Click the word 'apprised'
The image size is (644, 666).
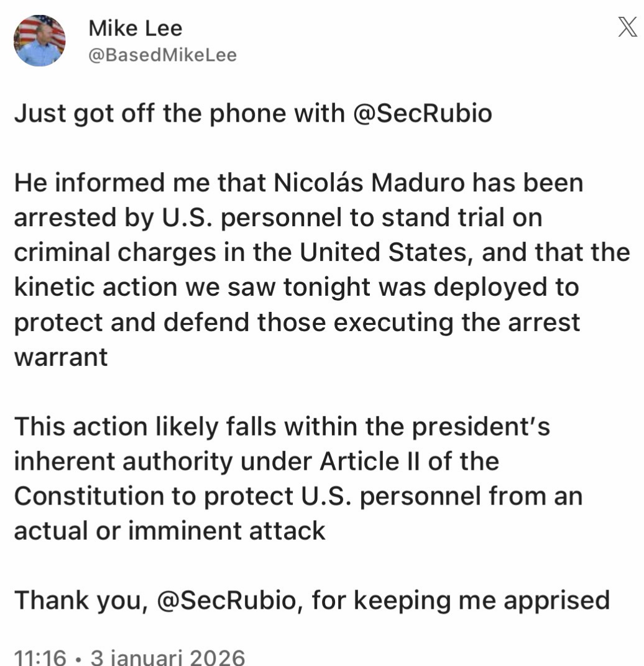click(556, 600)
